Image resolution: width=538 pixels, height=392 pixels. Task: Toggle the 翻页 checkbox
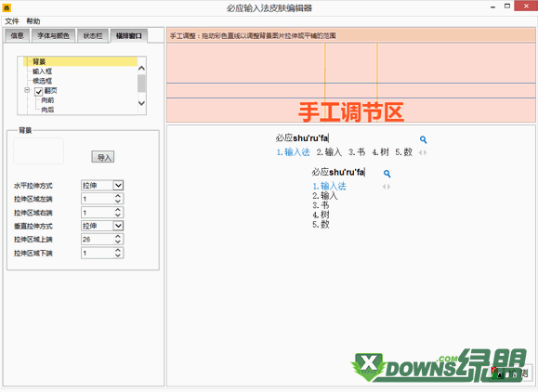click(38, 91)
